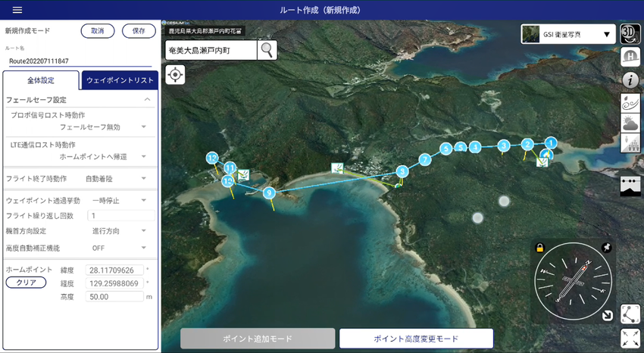Switch to the 全体設定 tab
The image size is (644, 353).
41,80
